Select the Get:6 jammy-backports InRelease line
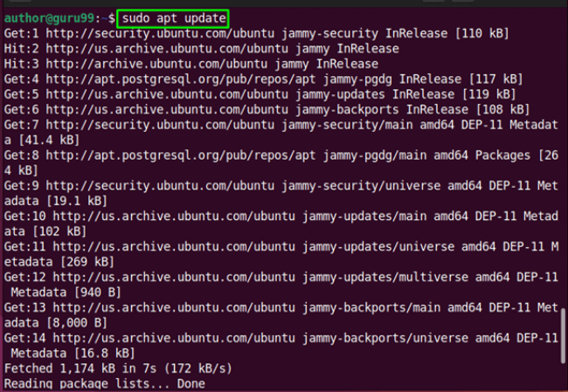Screen dimensions: 568x392 pyautogui.click(x=267, y=110)
